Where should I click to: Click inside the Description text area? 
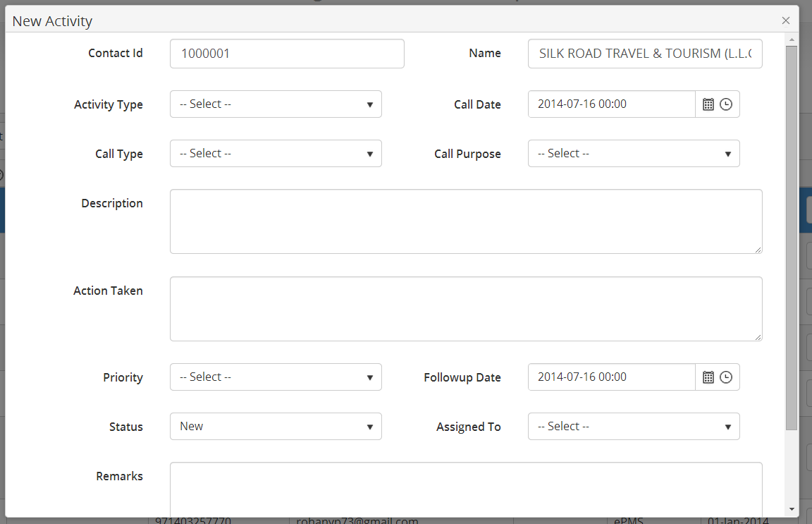pos(466,221)
